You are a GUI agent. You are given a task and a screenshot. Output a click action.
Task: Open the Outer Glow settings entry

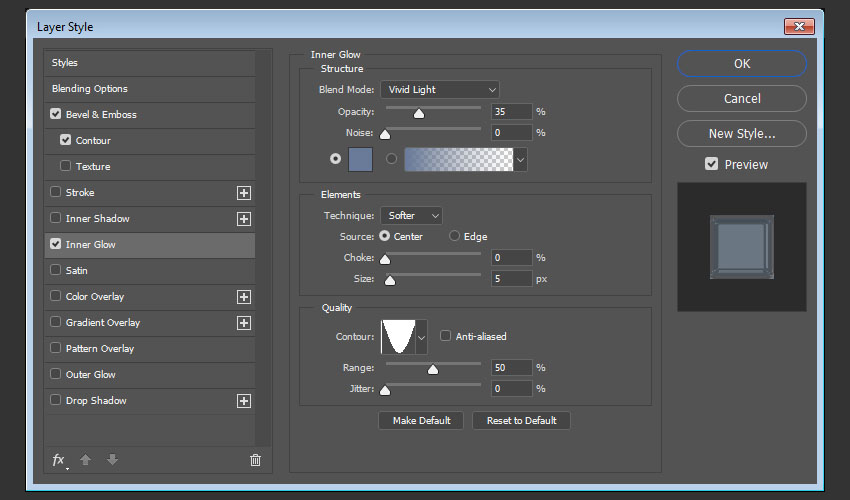point(90,375)
